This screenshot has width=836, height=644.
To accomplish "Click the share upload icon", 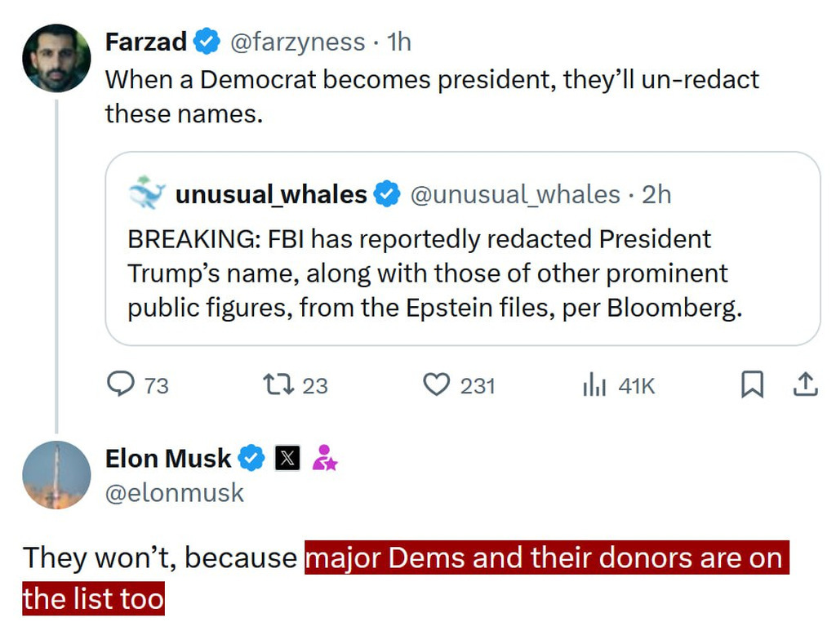I will click(x=805, y=384).
